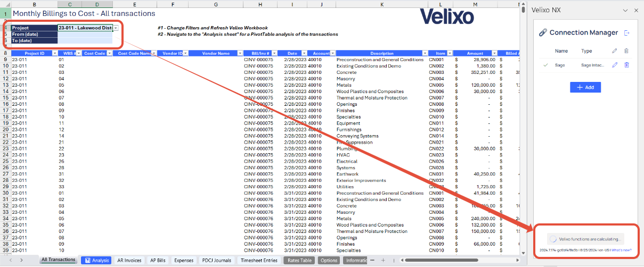Open the WBS # column filter

tap(79, 53)
